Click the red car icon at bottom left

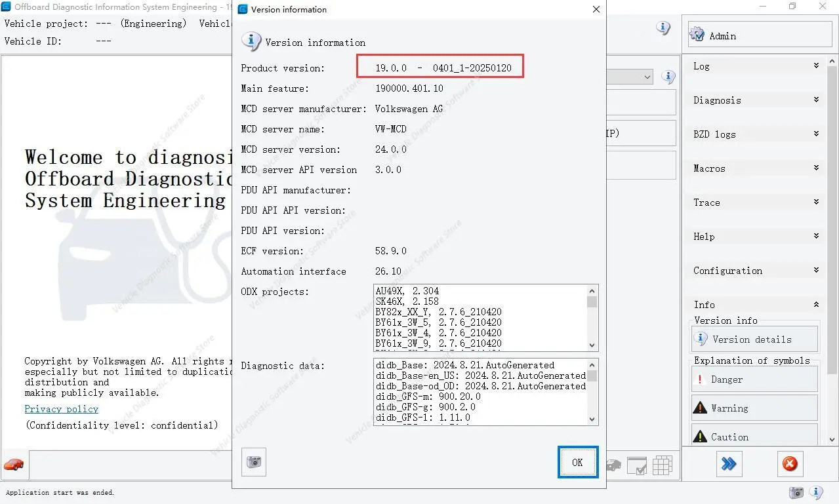click(x=14, y=465)
